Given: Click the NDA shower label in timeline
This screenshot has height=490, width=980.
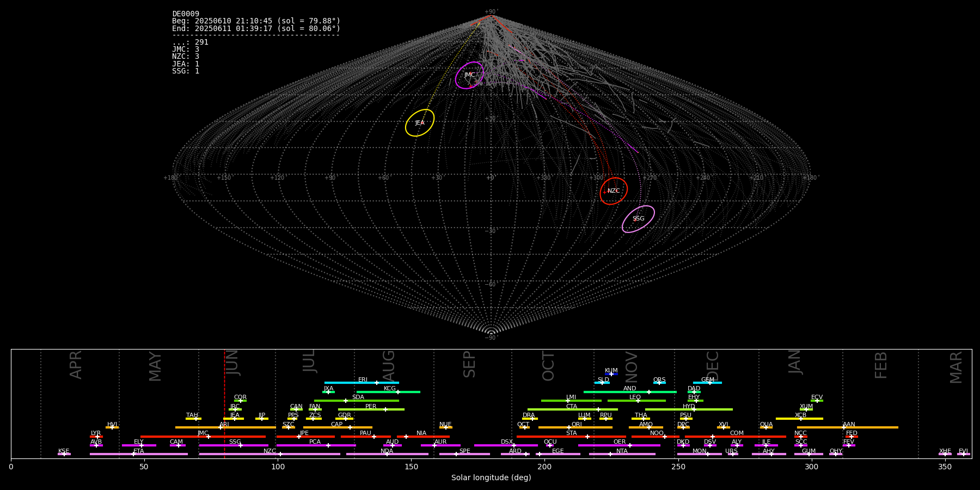Looking at the screenshot, I should pyautogui.click(x=387, y=451).
